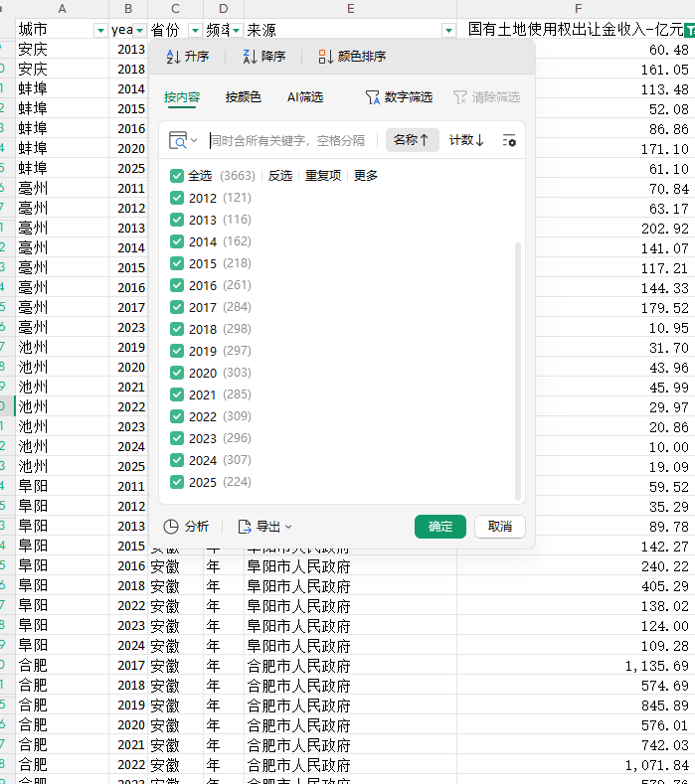Select column F header

(576, 9)
